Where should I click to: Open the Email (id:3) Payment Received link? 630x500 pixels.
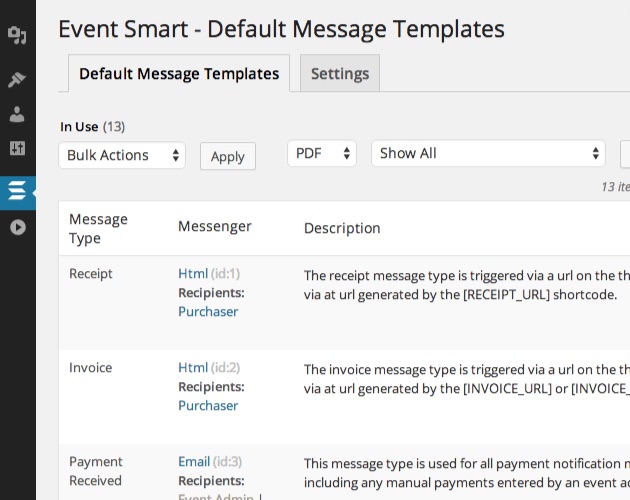pos(194,461)
